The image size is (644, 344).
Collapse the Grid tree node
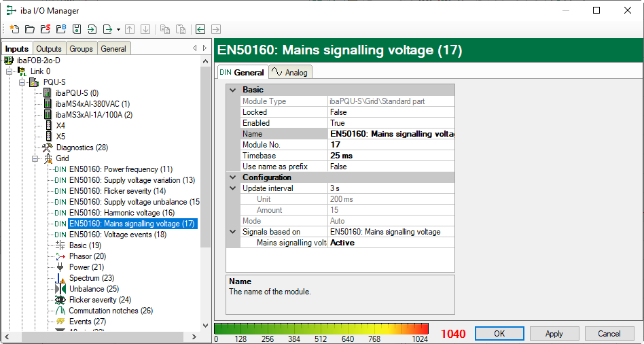(x=35, y=158)
